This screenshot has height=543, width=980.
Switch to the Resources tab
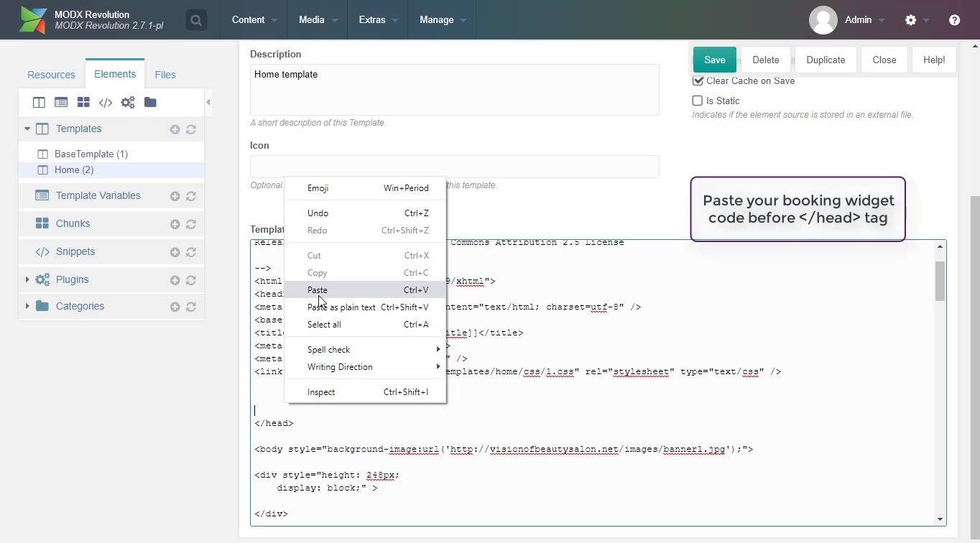51,75
